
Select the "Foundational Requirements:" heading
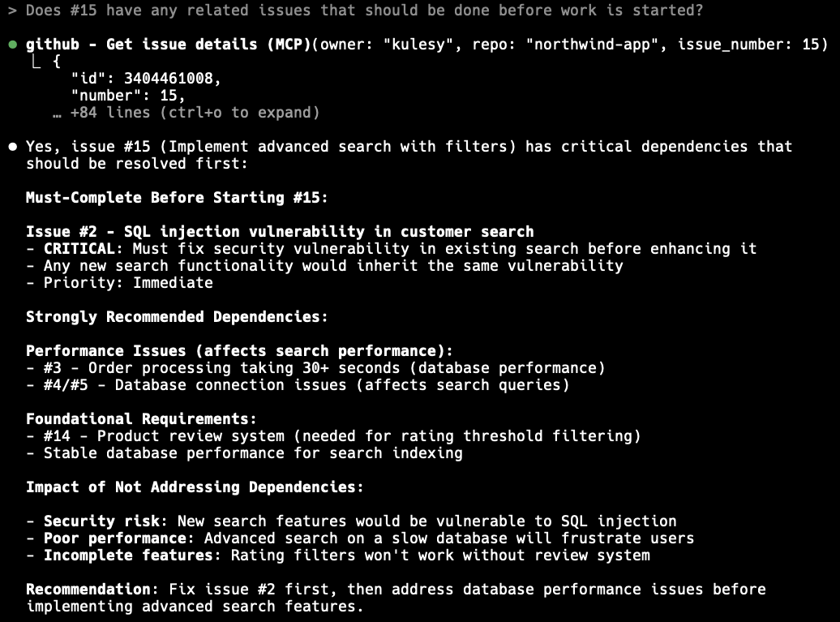click(x=141, y=419)
